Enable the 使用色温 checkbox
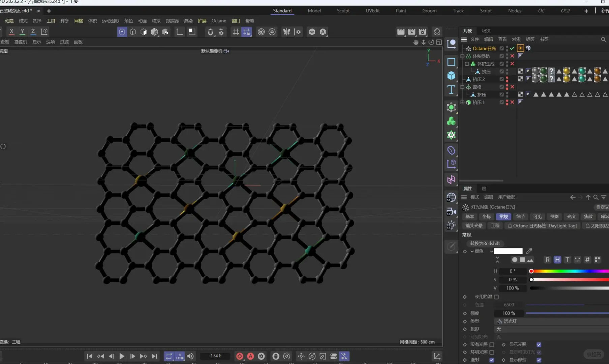The width and height of the screenshot is (609, 364). point(496,297)
